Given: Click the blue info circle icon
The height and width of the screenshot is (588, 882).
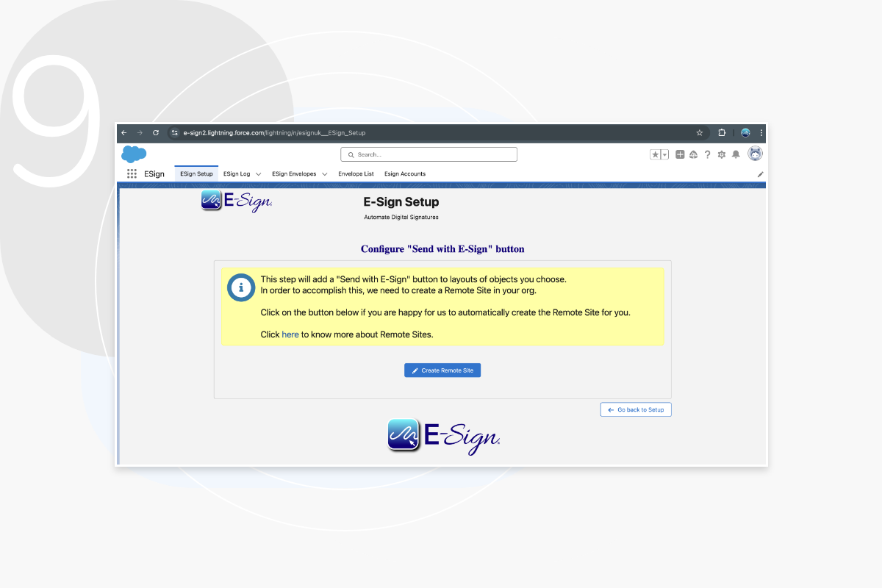Looking at the screenshot, I should point(240,287).
